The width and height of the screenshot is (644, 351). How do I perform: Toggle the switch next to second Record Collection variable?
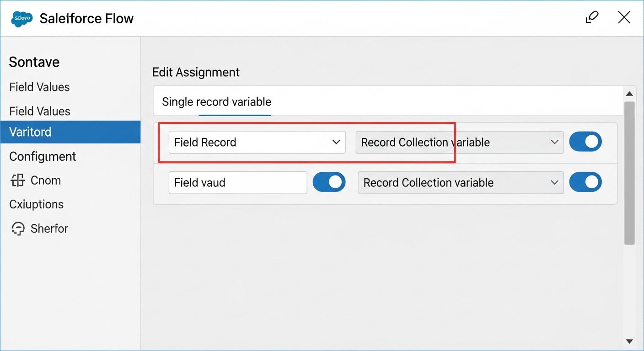point(585,182)
